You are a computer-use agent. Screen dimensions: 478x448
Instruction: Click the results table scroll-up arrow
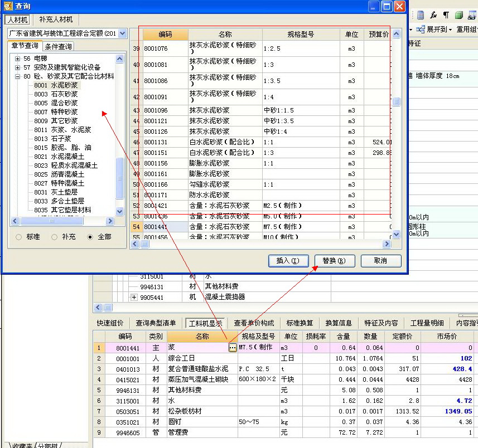coord(396,34)
